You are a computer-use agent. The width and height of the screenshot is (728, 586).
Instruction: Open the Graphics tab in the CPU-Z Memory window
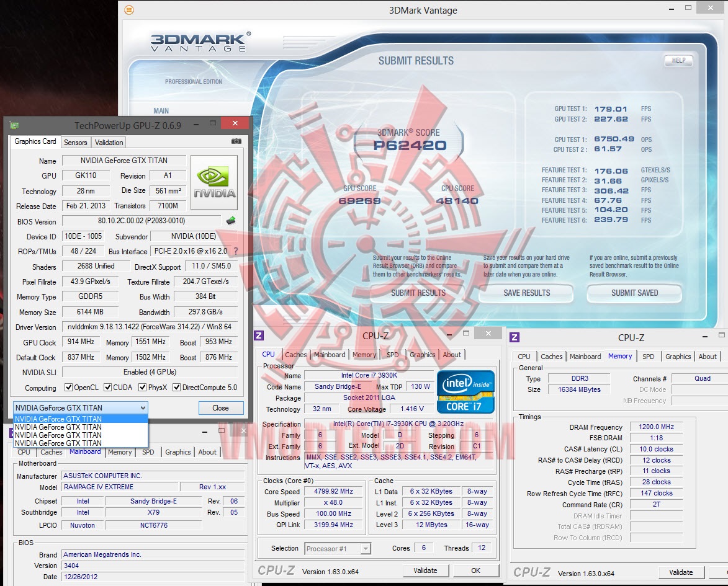click(x=678, y=357)
